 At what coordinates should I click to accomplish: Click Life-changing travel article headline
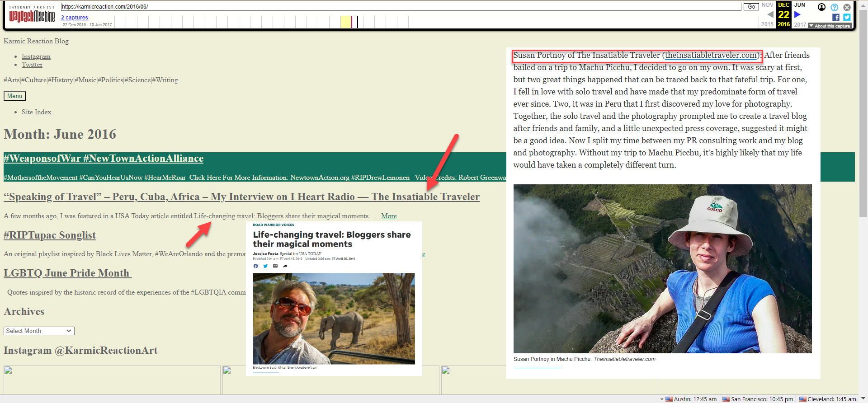coord(332,239)
